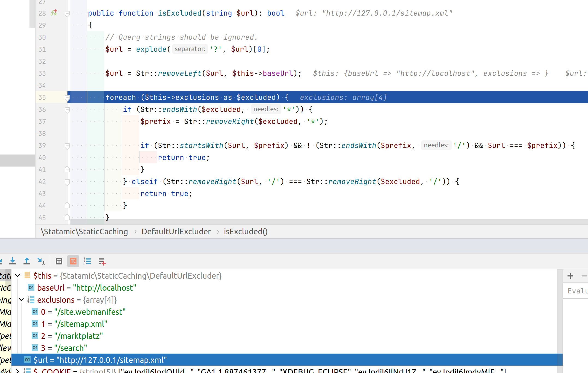Select exclusions entry 3 "/search"
This screenshot has width=588, height=373.
[284, 348]
